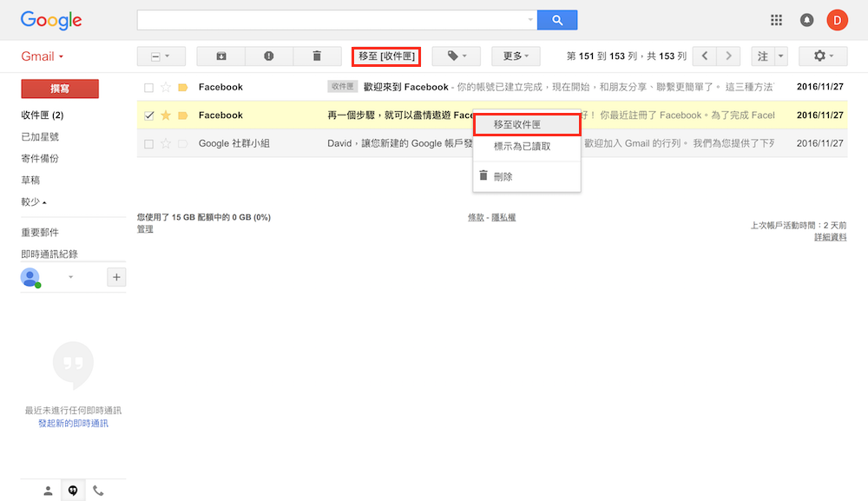Screen dimensions: 868x501
Task: Switch to Hangouts conversations icon
Action: click(x=73, y=491)
